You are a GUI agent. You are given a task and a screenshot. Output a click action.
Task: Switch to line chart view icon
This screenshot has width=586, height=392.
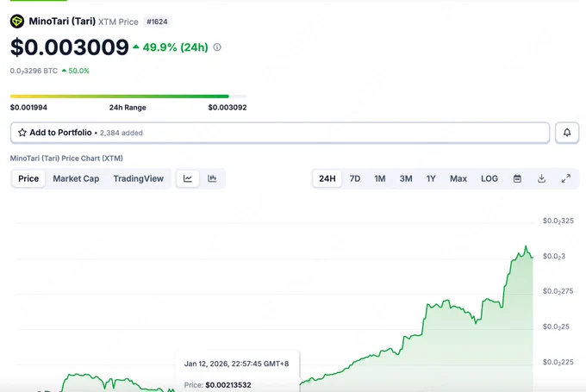click(188, 178)
